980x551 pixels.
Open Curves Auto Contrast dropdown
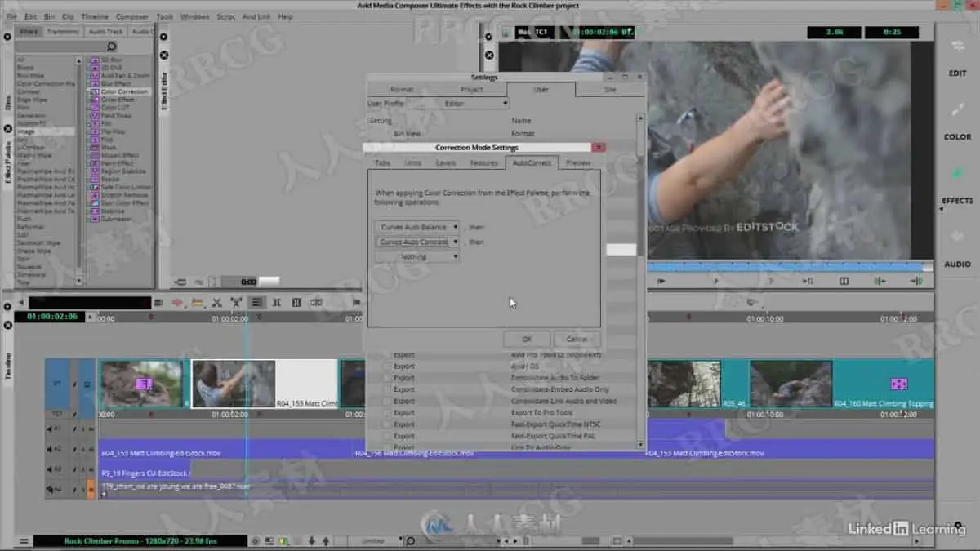416,242
